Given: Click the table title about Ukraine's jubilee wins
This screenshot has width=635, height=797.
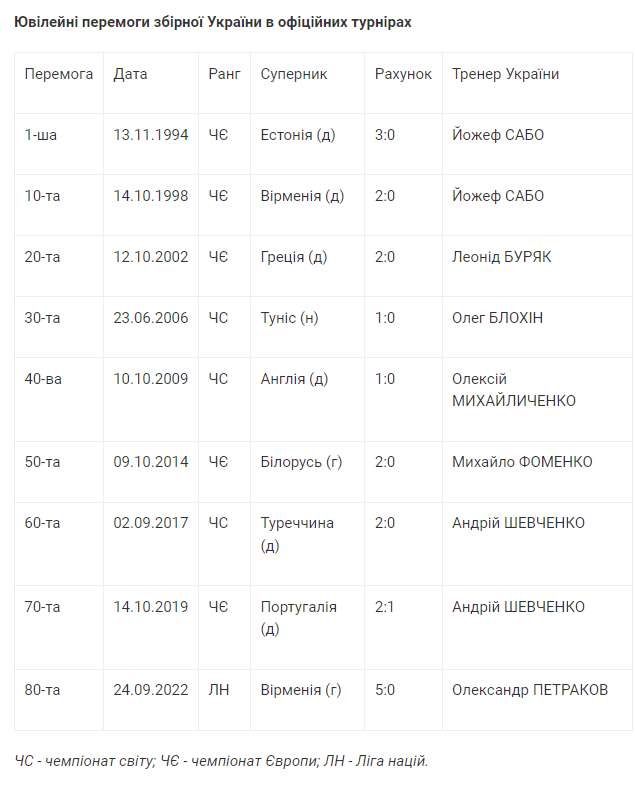Looking at the screenshot, I should click(213, 21).
